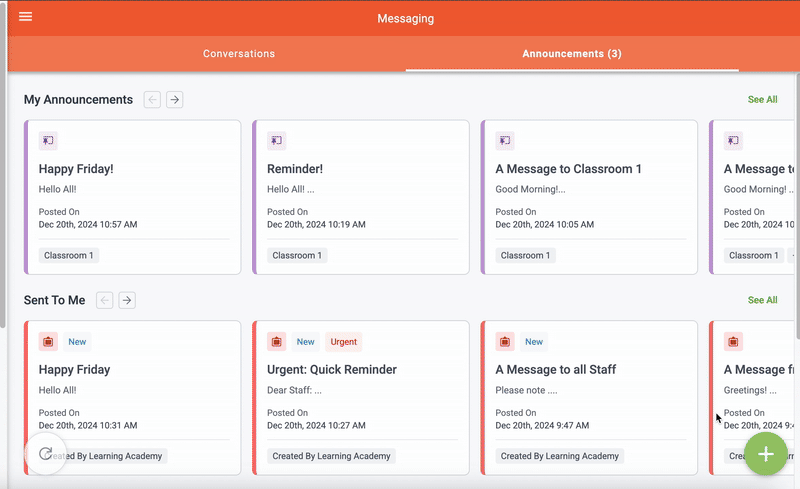The image size is (800, 489).
Task: Click the briefcase icon on Happy Friday card
Action: [x=48, y=341]
